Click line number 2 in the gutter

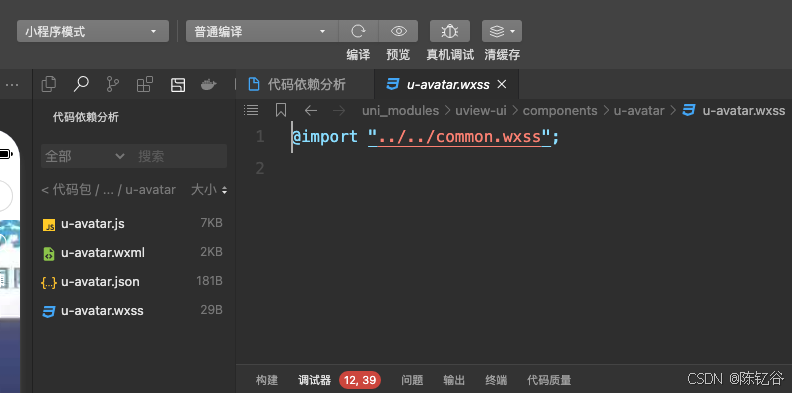click(x=260, y=168)
